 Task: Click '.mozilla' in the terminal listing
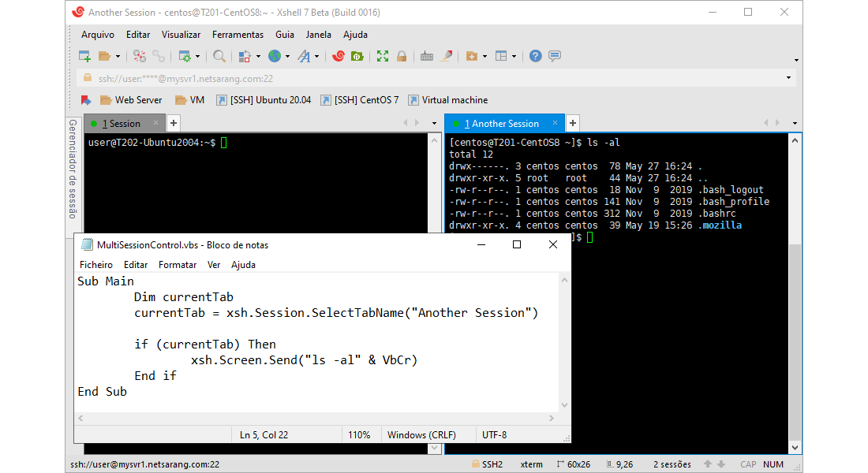click(720, 225)
